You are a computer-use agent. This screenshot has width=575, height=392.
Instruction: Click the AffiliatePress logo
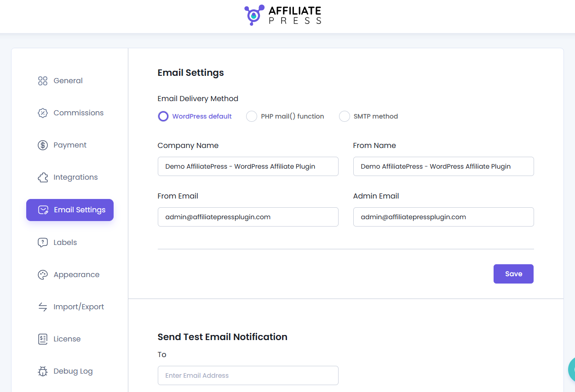283,15
